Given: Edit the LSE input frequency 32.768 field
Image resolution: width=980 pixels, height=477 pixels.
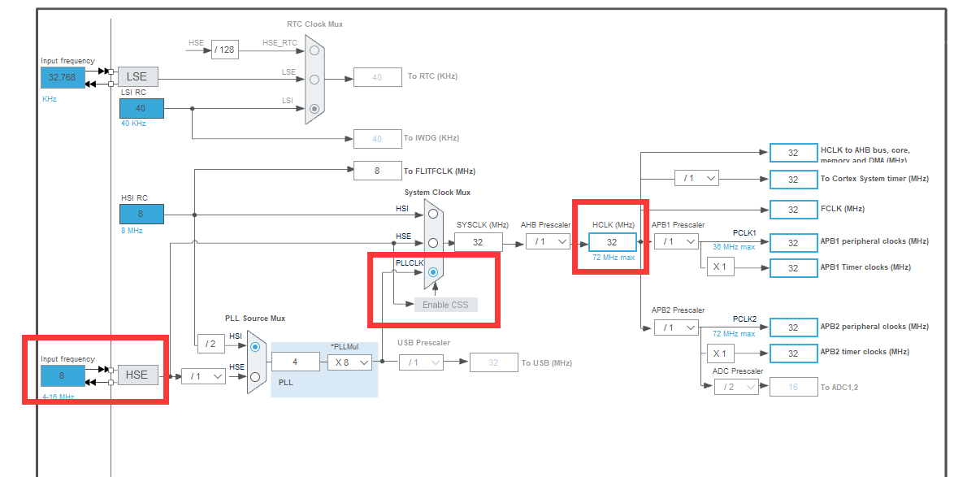Looking at the screenshot, I should 63,77.
